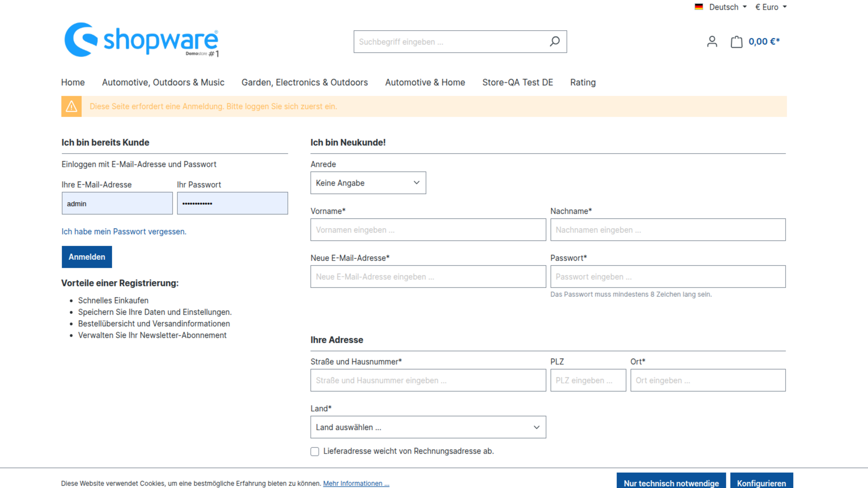This screenshot has height=488, width=868.
Task: Open the account user icon
Action: pos(712,42)
